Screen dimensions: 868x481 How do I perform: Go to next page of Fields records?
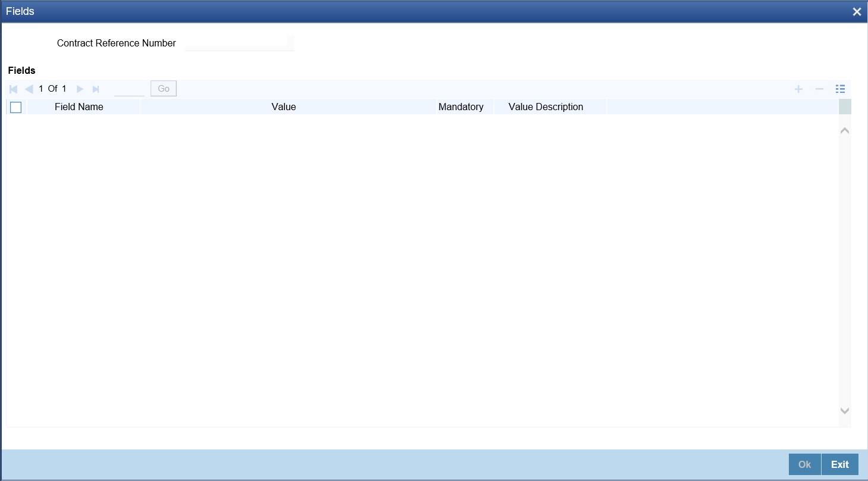point(80,89)
